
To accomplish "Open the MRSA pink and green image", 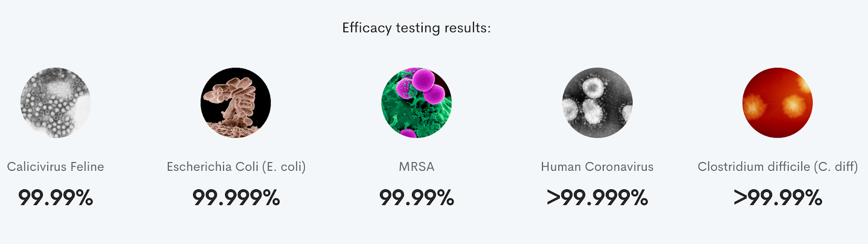I will pos(416,102).
